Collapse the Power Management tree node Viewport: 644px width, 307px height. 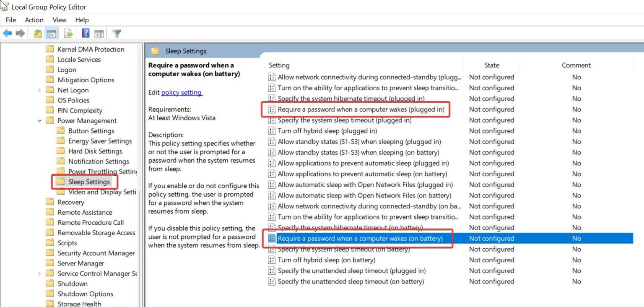(39, 120)
